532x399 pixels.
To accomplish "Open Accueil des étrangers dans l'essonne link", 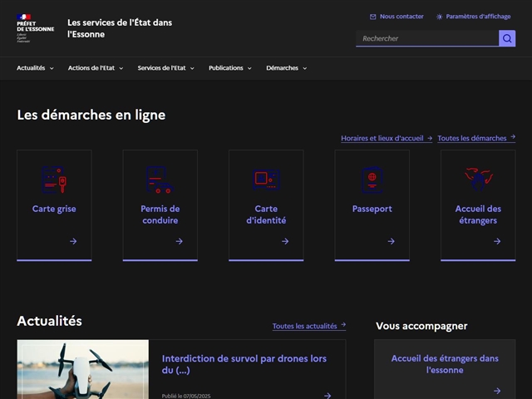I will pos(445,364).
